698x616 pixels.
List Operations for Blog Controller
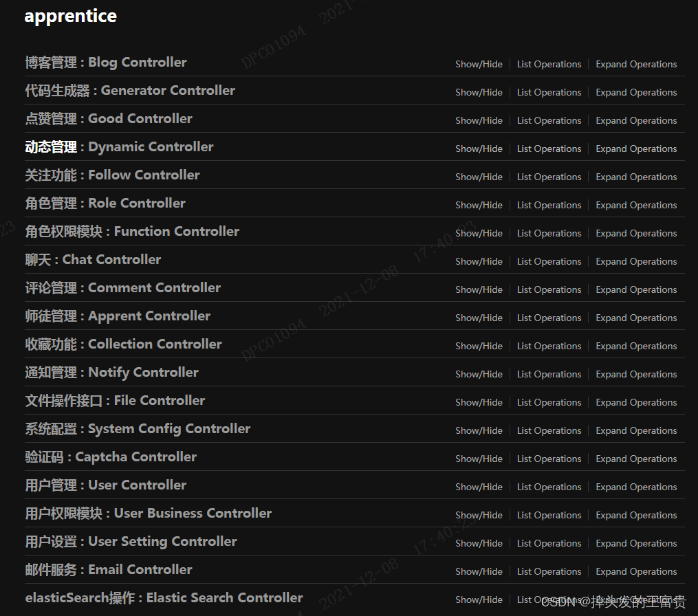click(x=549, y=64)
